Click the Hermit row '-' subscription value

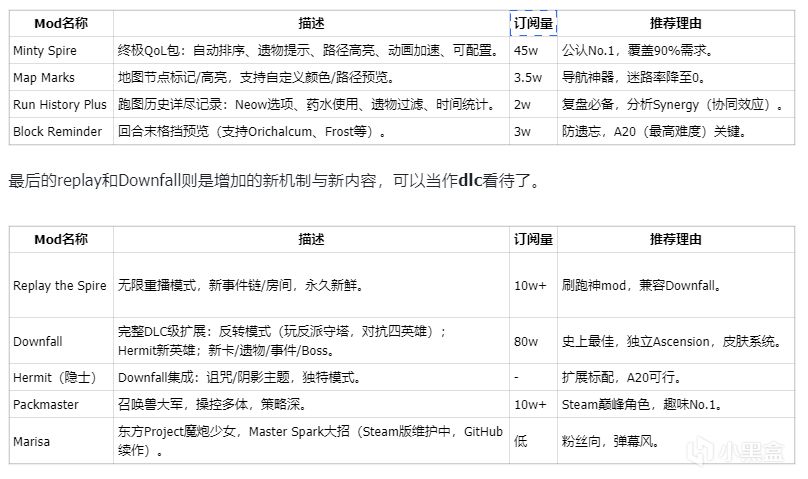533,378
